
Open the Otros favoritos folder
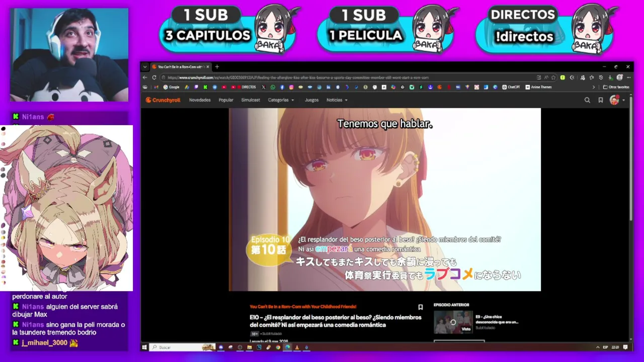[x=616, y=87]
